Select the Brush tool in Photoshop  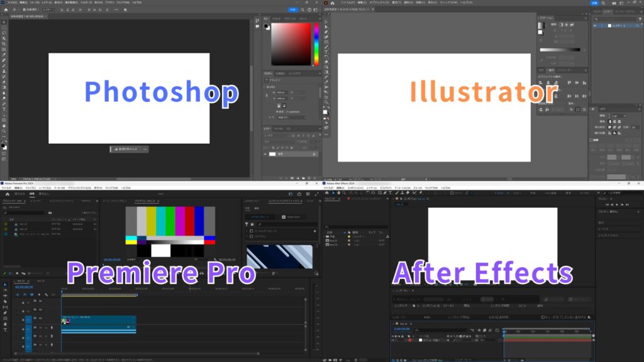tap(4, 65)
